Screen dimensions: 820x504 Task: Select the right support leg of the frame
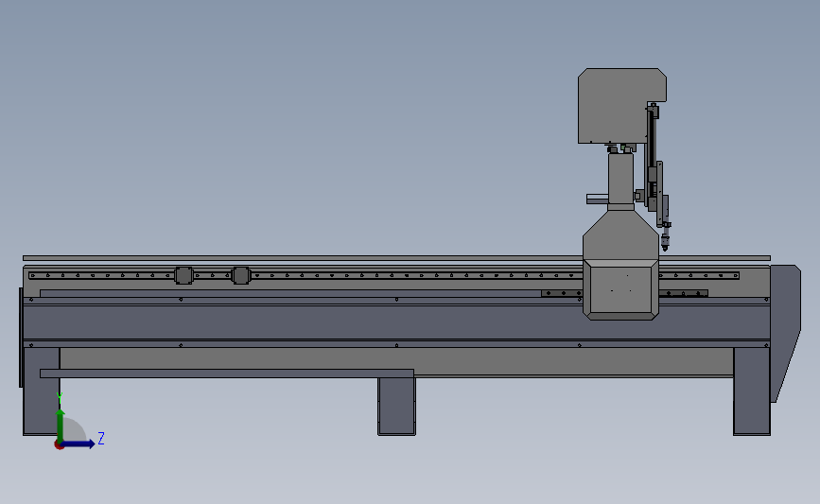[752, 391]
